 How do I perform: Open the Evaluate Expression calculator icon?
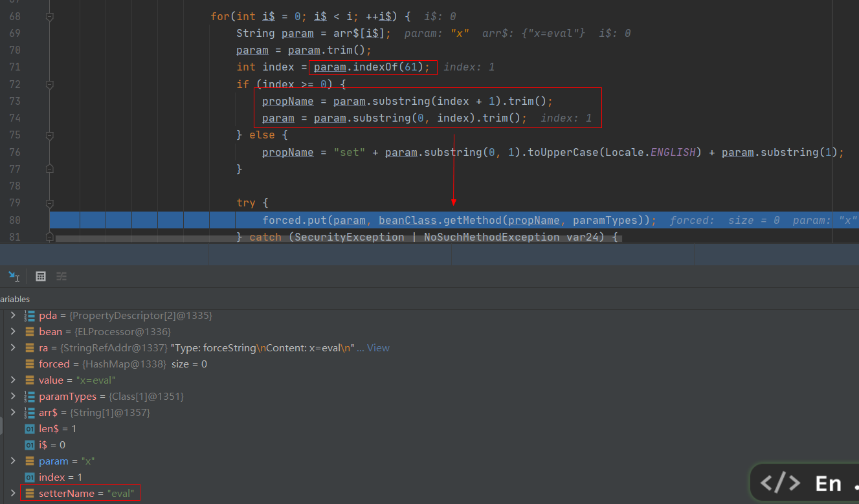(41, 276)
